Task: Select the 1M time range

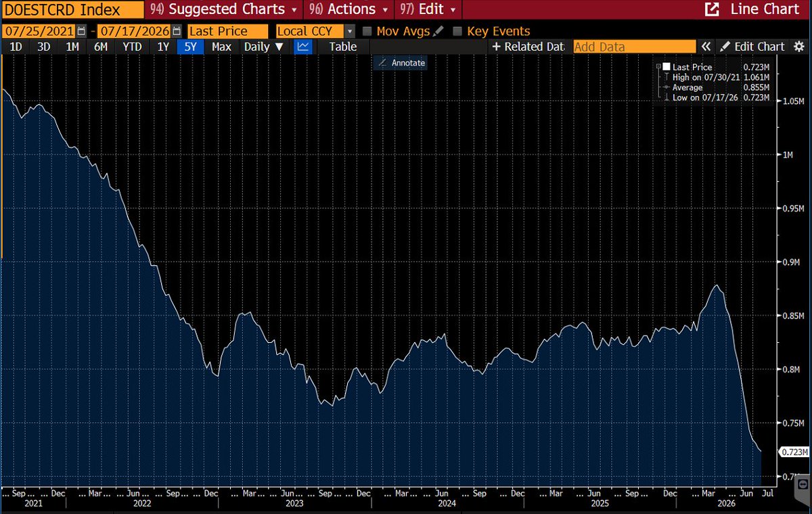Action: [72, 47]
